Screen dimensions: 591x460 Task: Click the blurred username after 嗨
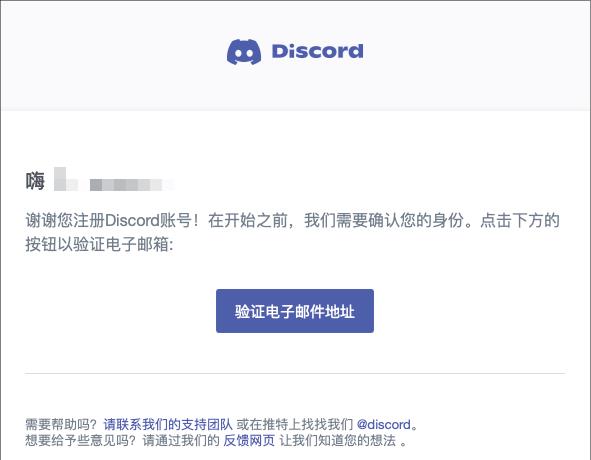tap(113, 180)
